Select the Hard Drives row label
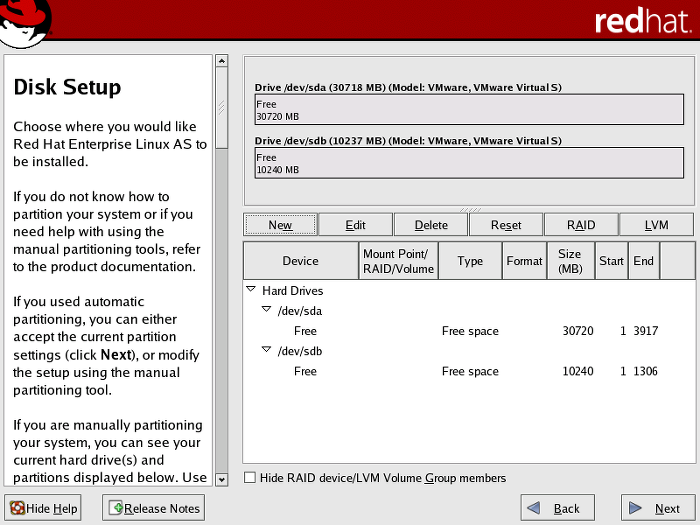700x525 pixels. [292, 291]
